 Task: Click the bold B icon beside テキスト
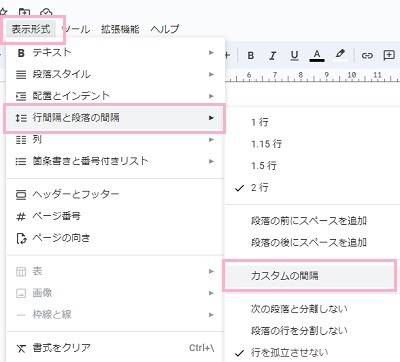pos(21,53)
